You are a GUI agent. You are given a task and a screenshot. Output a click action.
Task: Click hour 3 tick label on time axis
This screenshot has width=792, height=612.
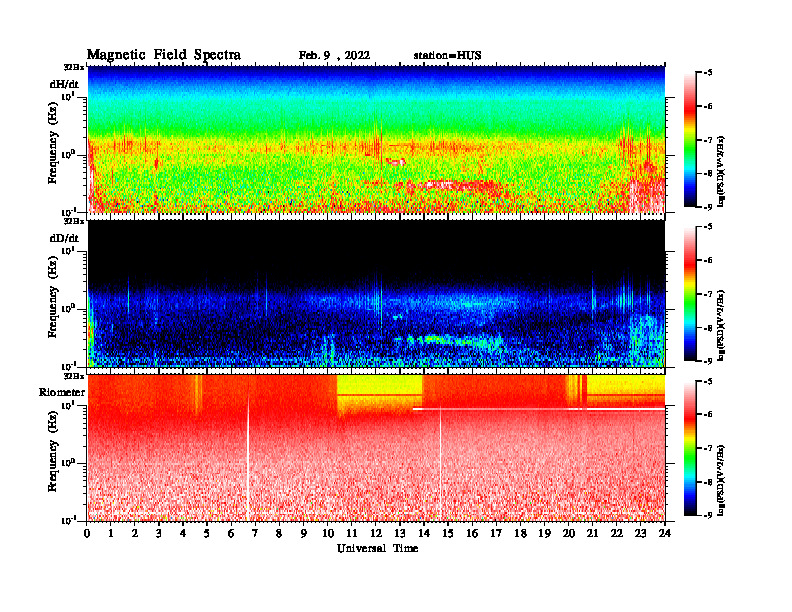click(159, 533)
